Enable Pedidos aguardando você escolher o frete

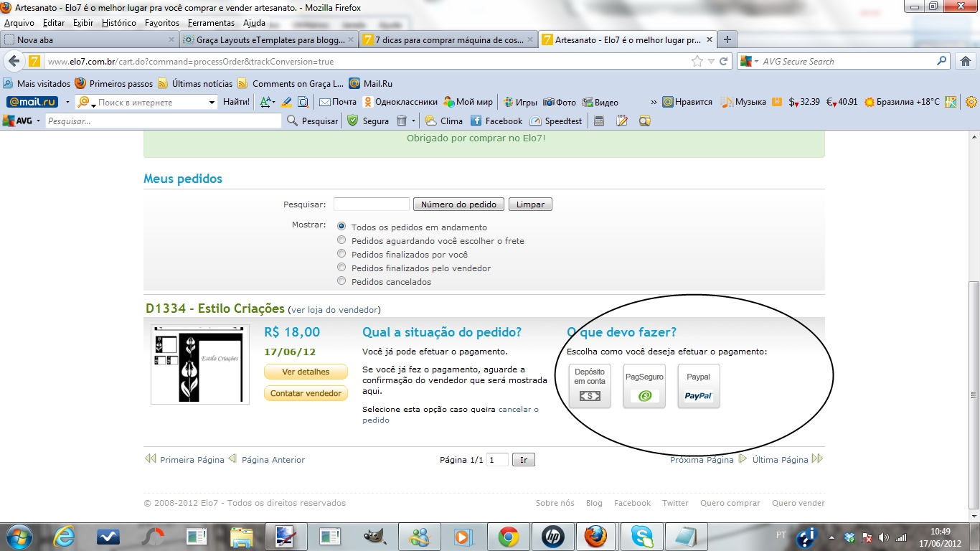(341, 241)
